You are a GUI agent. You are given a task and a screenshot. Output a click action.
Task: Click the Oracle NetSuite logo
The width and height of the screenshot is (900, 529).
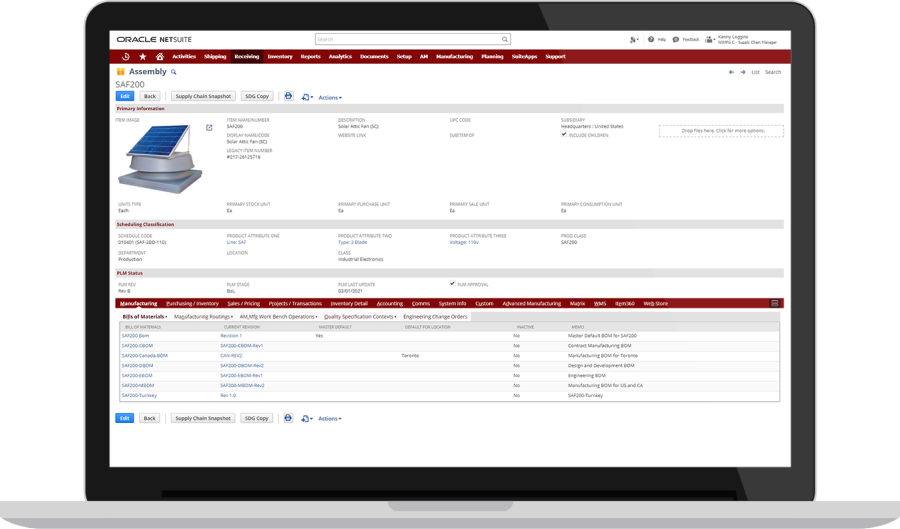coord(154,40)
